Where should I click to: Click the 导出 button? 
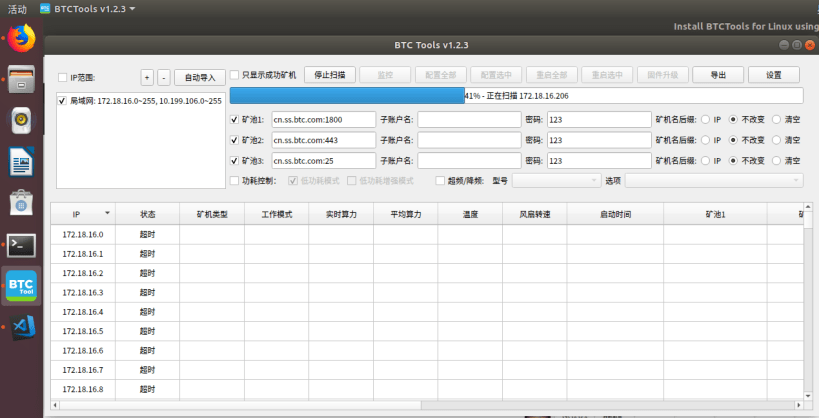pyautogui.click(x=718, y=75)
